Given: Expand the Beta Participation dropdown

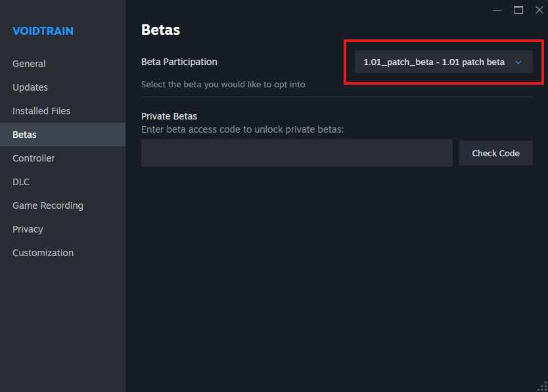Looking at the screenshot, I should (443, 62).
